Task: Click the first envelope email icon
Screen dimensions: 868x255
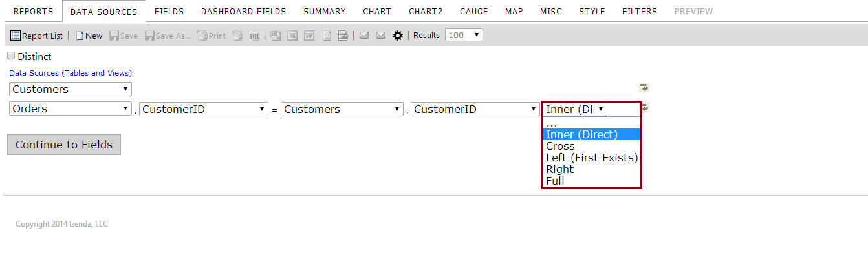Action: point(364,35)
